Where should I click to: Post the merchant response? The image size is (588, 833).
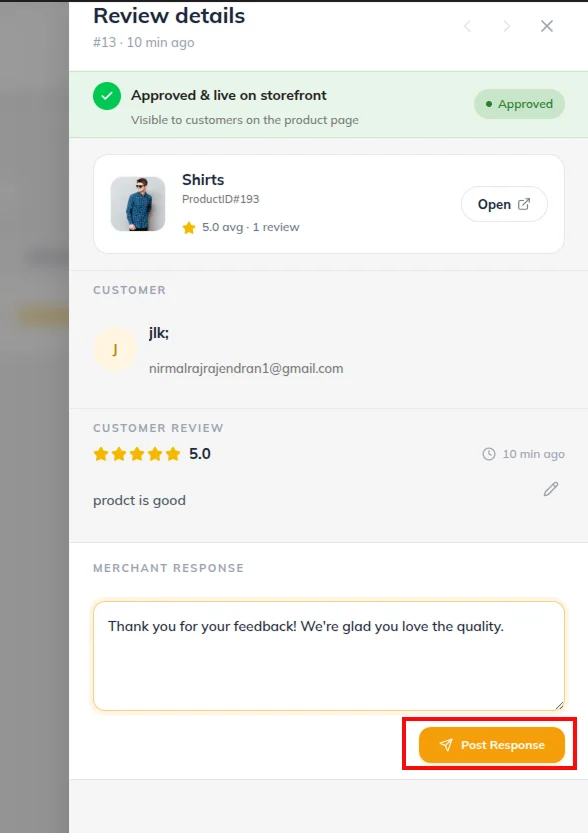click(x=491, y=745)
